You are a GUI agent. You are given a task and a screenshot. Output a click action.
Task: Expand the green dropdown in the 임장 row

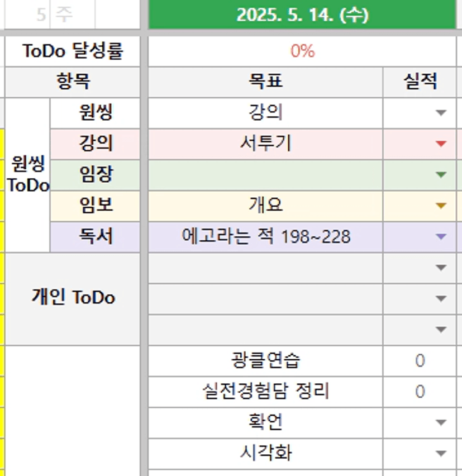[x=441, y=175]
